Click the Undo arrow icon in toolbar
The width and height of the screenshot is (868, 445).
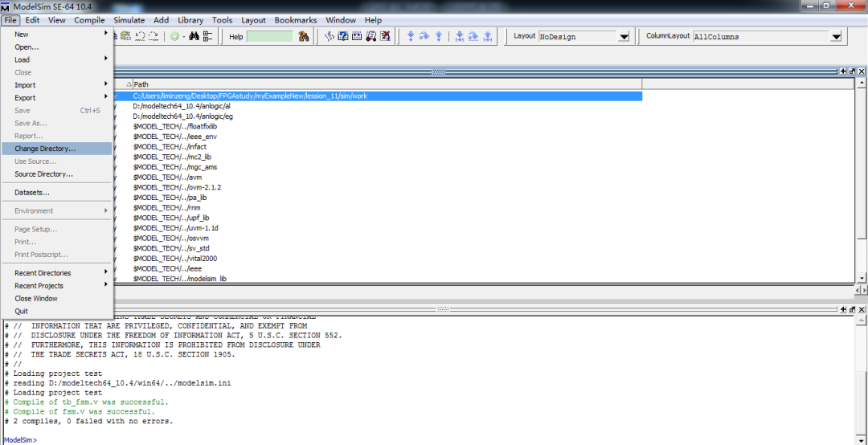pos(139,36)
